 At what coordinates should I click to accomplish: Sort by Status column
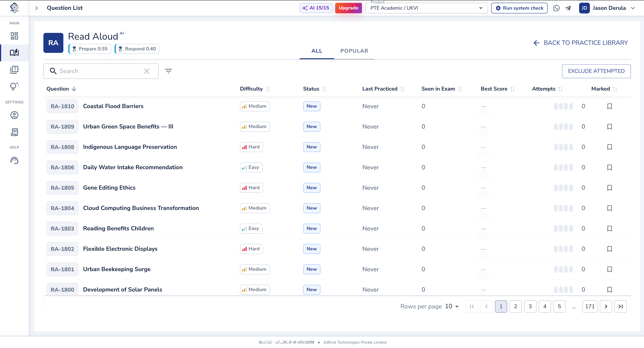point(315,89)
